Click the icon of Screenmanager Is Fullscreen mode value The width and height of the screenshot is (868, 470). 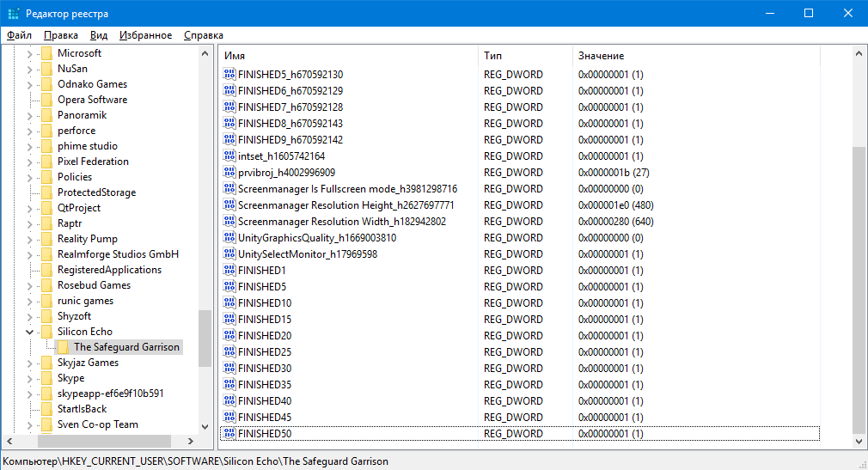pyautogui.click(x=229, y=187)
